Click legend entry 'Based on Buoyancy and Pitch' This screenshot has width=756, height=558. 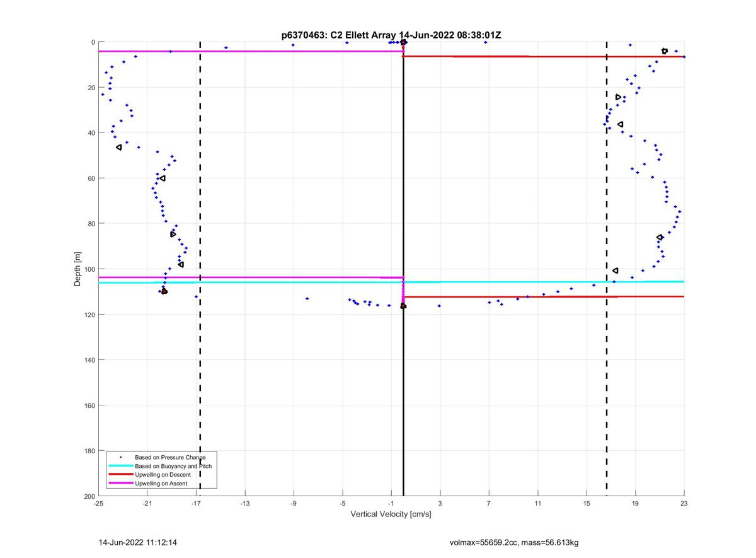point(173,466)
